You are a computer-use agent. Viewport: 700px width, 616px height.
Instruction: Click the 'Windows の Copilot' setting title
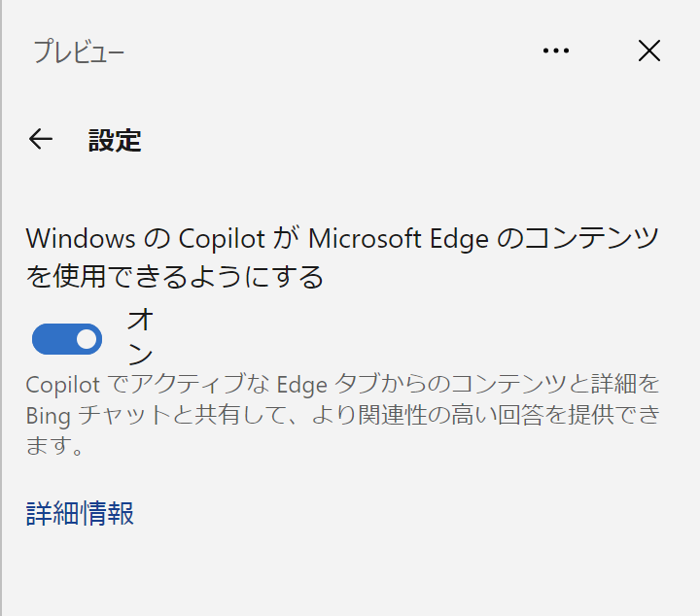146,238
